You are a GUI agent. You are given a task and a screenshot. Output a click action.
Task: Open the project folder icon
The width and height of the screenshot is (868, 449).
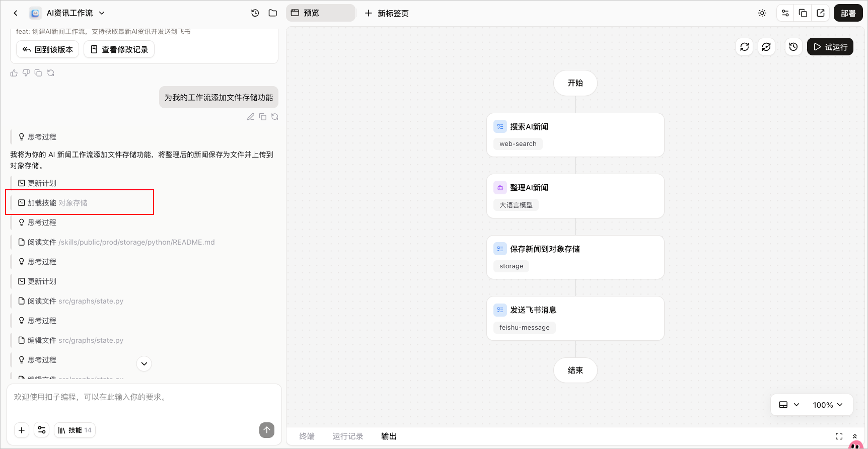(x=273, y=13)
